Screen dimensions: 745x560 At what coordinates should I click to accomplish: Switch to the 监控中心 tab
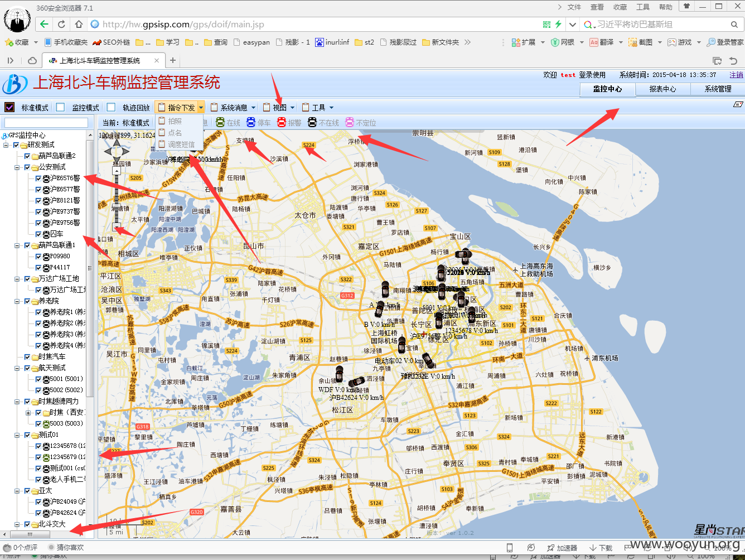click(x=607, y=89)
